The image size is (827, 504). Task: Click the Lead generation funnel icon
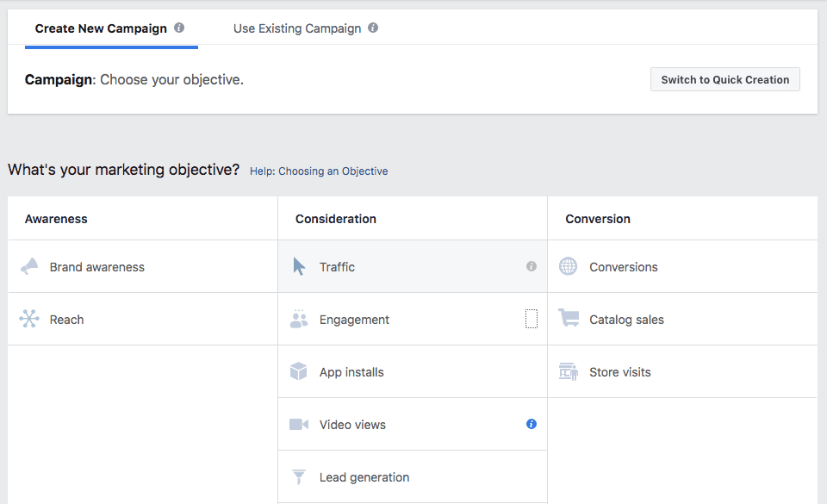click(299, 476)
